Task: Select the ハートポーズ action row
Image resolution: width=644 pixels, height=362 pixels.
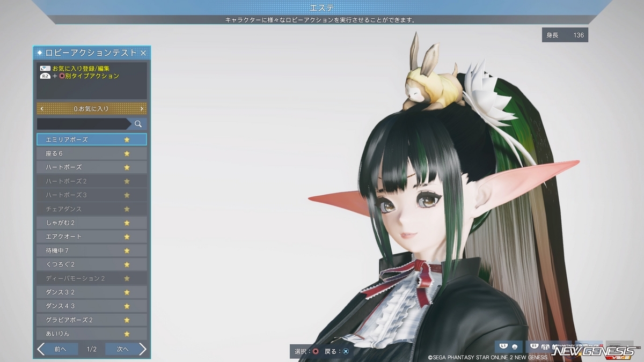Action: [92, 167]
